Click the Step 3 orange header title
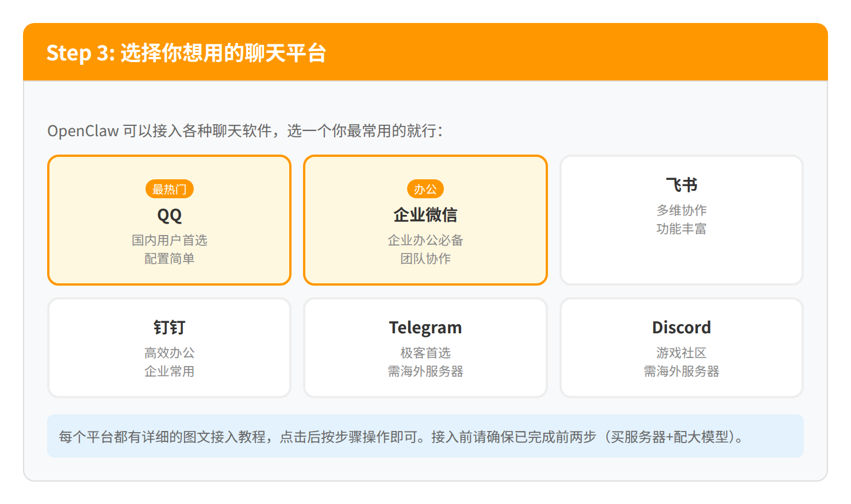This screenshot has height=504, width=851. pos(186,53)
